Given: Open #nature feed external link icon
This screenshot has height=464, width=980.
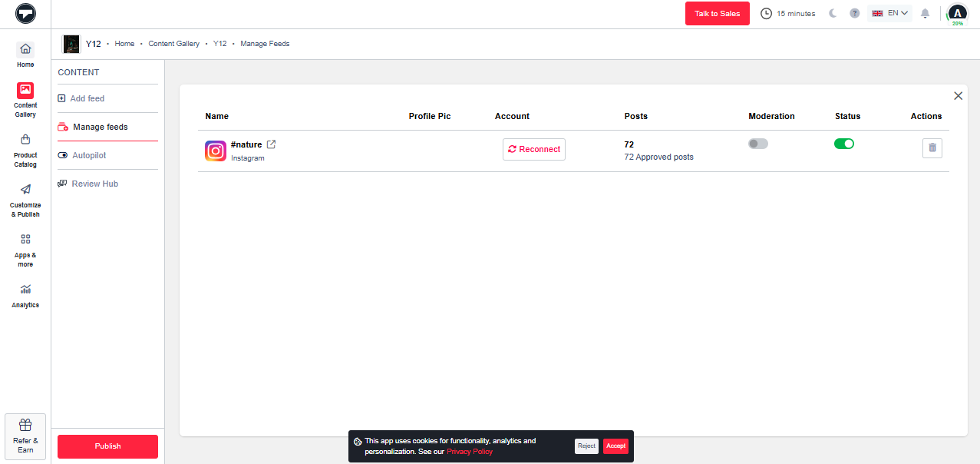Looking at the screenshot, I should 271,144.
